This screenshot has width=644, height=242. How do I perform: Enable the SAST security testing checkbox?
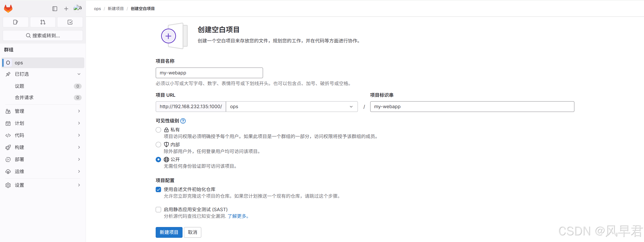[x=158, y=210]
